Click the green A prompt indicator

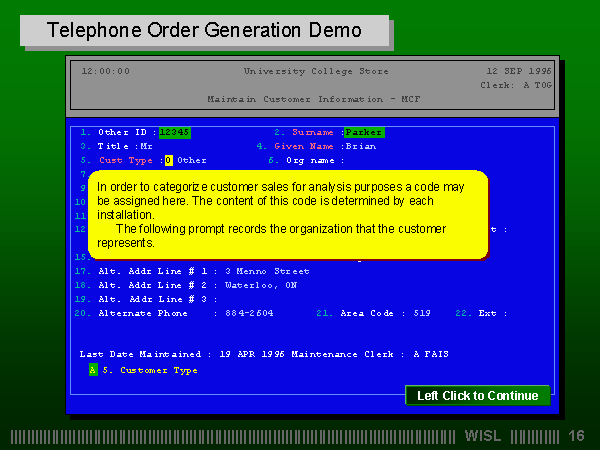(92, 370)
